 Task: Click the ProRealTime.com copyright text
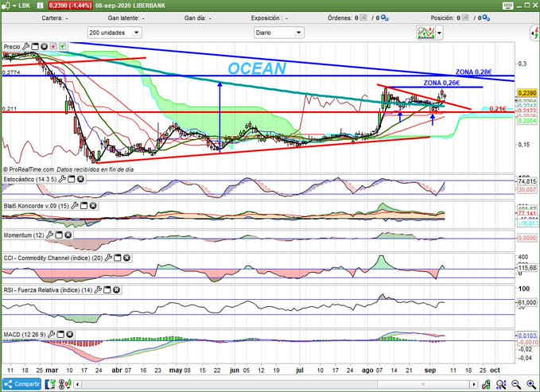tap(29, 169)
